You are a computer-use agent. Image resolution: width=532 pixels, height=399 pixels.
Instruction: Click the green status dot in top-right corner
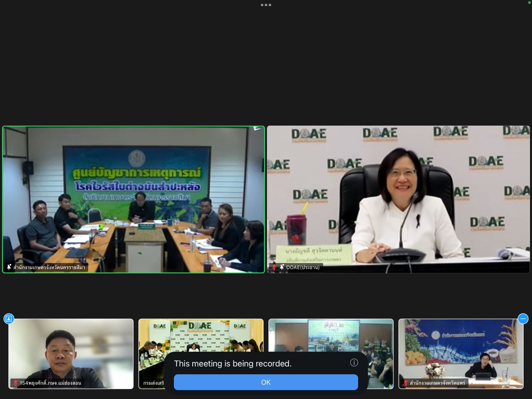[529, 3]
